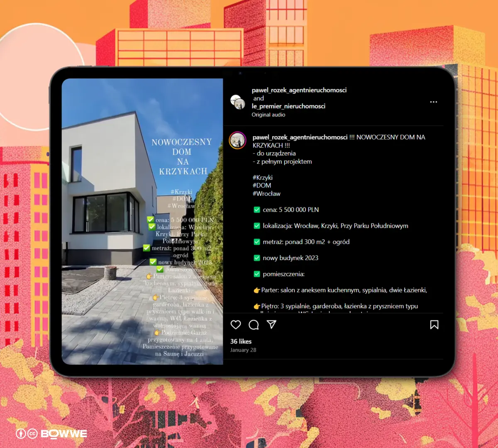Click Original audio link
Screen dimensions: 498x448
tap(268, 115)
